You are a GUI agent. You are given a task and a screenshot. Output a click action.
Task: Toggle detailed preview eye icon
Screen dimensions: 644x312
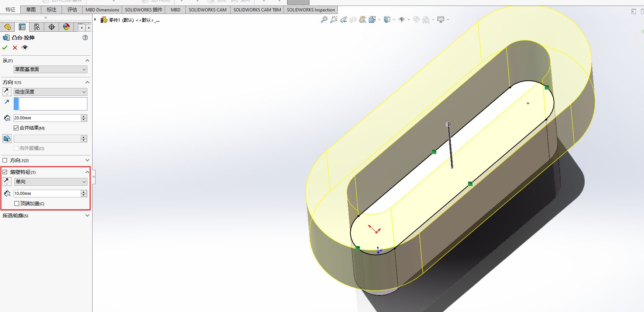pos(25,48)
